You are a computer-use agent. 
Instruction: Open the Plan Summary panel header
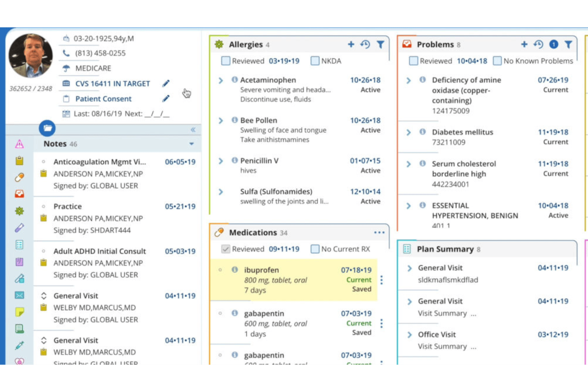coord(487,249)
